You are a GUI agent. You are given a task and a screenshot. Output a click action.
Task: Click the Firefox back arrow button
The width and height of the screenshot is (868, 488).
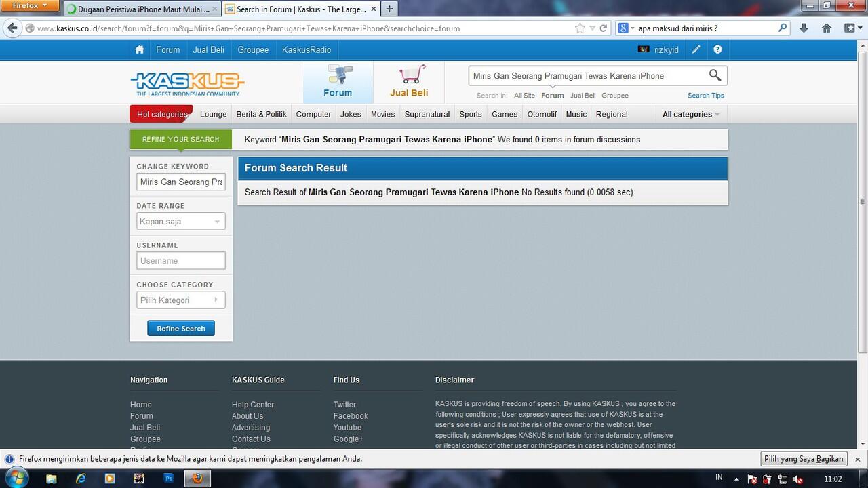pos(12,28)
